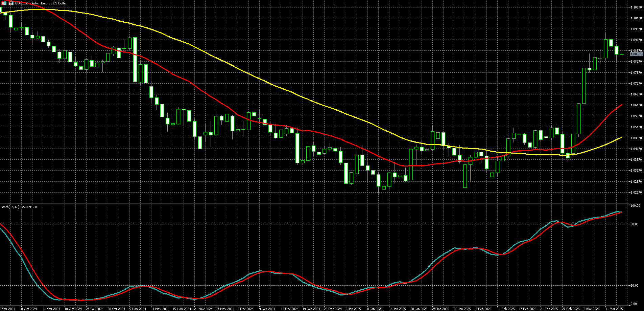Screen dimensions: 644x311
Task: Click the 9 Dec 2024 date label
Action: [267, 309]
